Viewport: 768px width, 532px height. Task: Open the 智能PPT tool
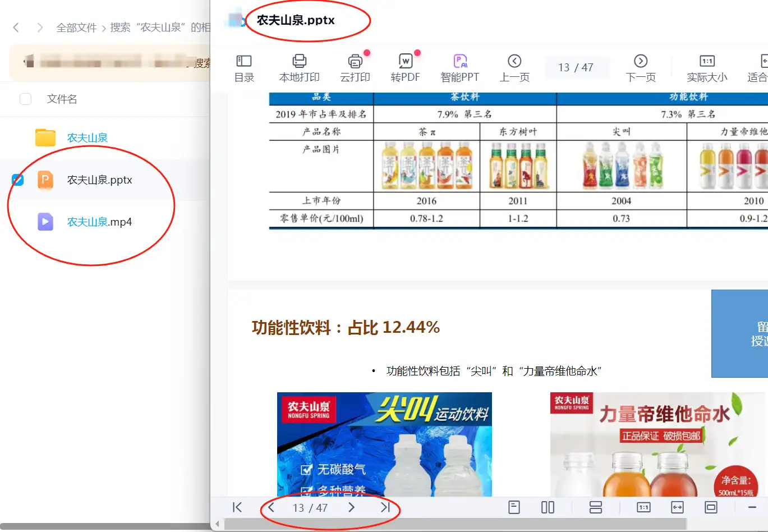[x=460, y=68]
